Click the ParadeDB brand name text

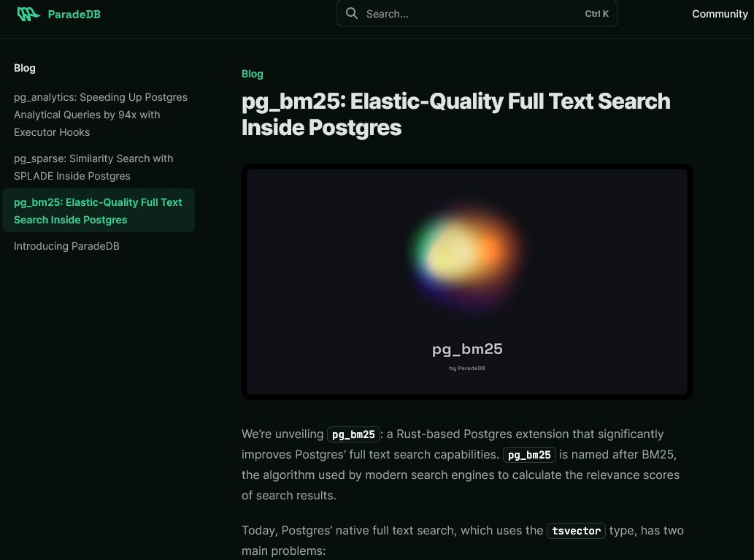pos(74,15)
